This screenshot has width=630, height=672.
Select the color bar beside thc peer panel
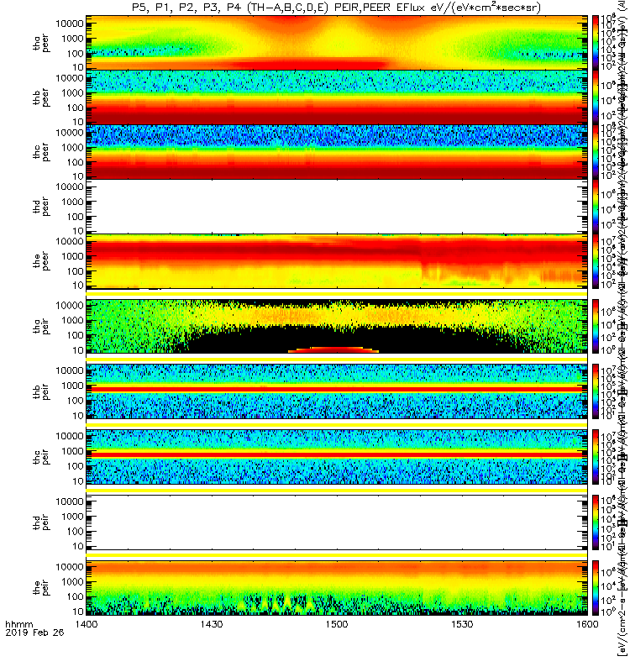click(596, 152)
